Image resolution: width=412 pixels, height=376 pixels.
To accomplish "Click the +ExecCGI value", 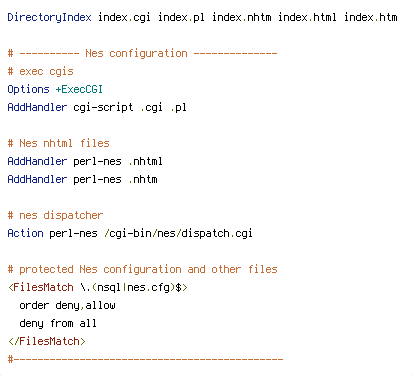I will coord(79,89).
